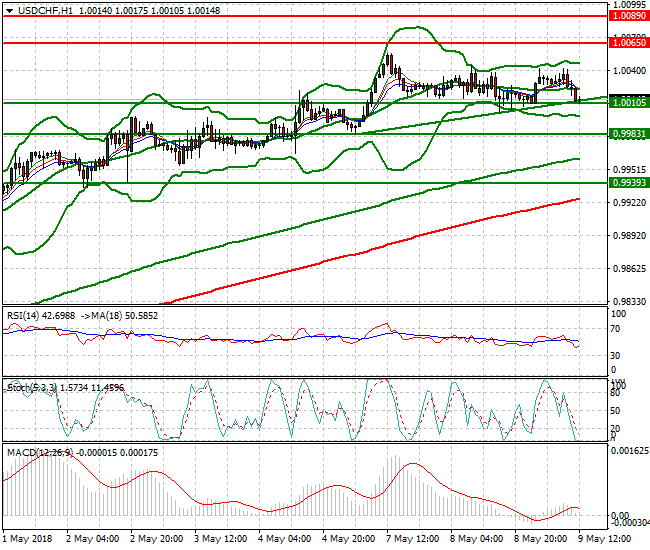Image resolution: width=650 pixels, height=550 pixels.
Task: Click the 0.98920 price scale value
Action: click(629, 235)
